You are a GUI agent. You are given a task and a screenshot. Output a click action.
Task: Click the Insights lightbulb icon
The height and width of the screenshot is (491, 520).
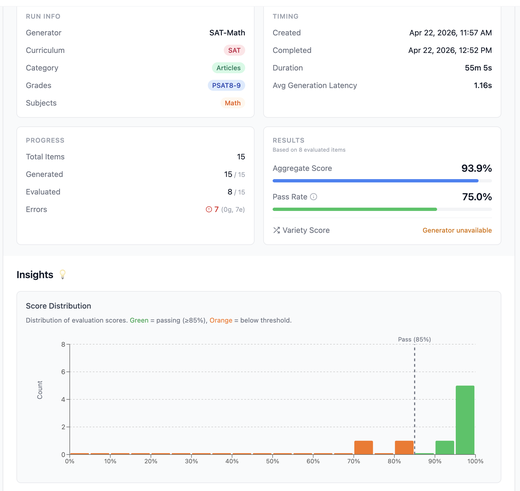coord(62,274)
